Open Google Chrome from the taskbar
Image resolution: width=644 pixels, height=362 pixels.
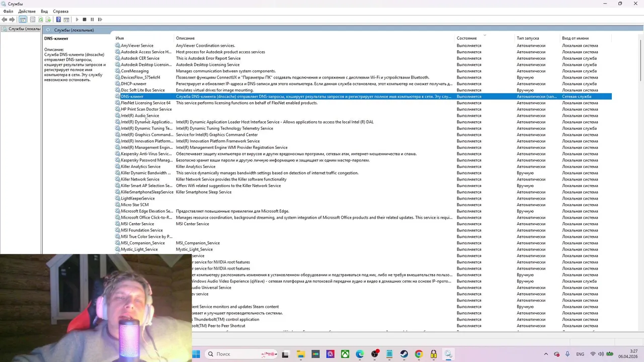(x=419, y=354)
